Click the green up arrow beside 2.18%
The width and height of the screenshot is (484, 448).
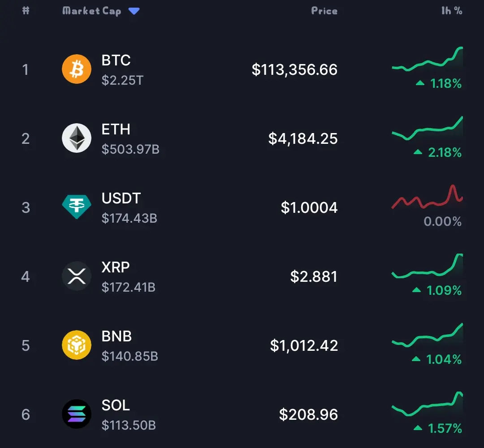click(x=418, y=151)
